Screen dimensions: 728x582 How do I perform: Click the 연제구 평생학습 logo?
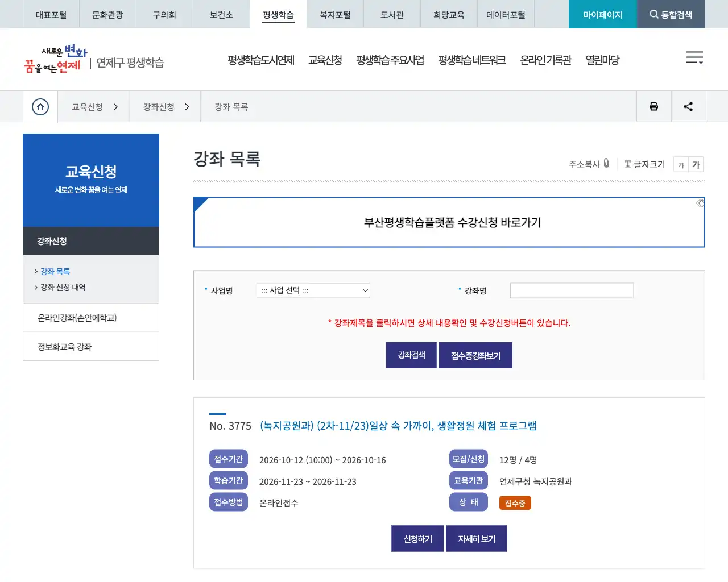[94, 60]
